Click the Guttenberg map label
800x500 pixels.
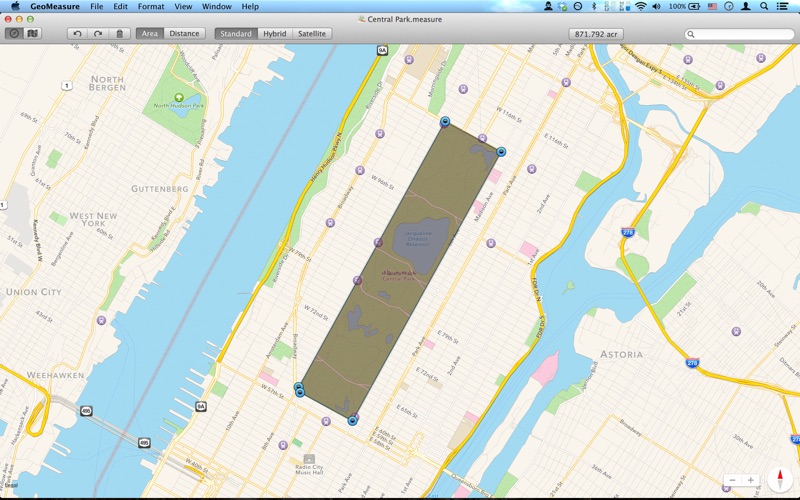(x=160, y=189)
